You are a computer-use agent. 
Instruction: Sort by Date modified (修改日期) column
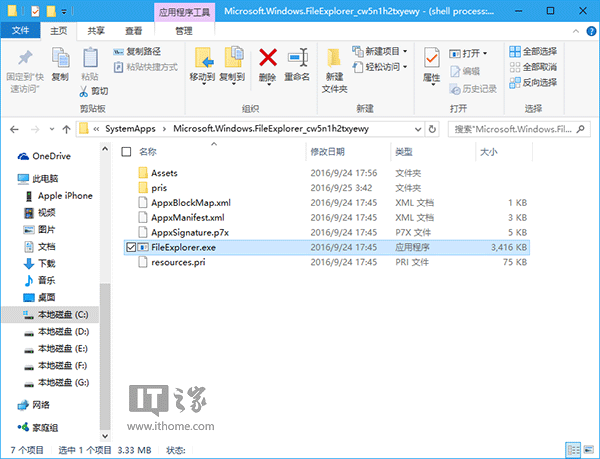point(328,152)
